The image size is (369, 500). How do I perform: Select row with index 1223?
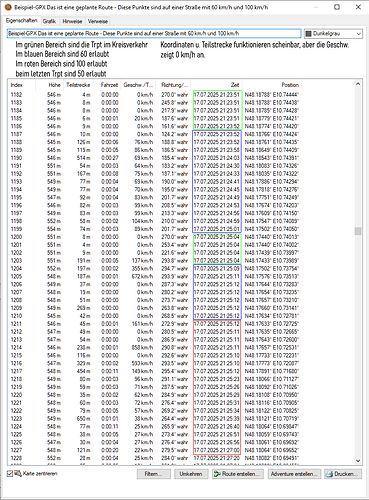point(155,418)
